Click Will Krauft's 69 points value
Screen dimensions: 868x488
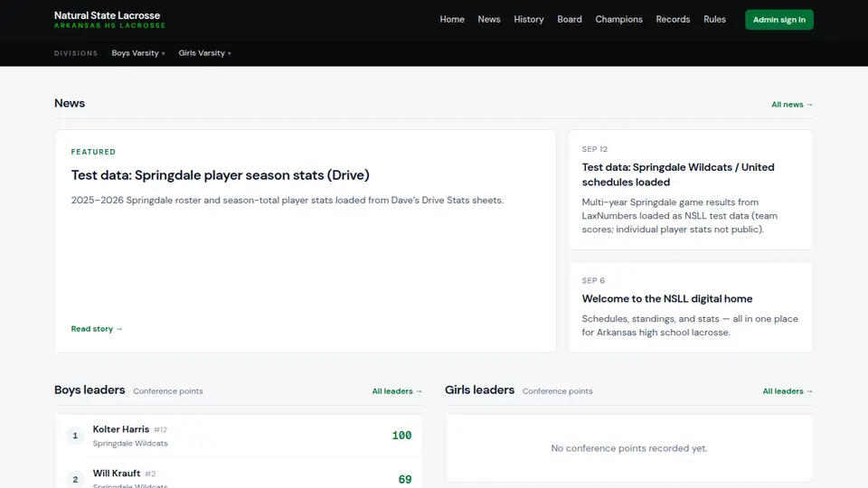click(405, 479)
